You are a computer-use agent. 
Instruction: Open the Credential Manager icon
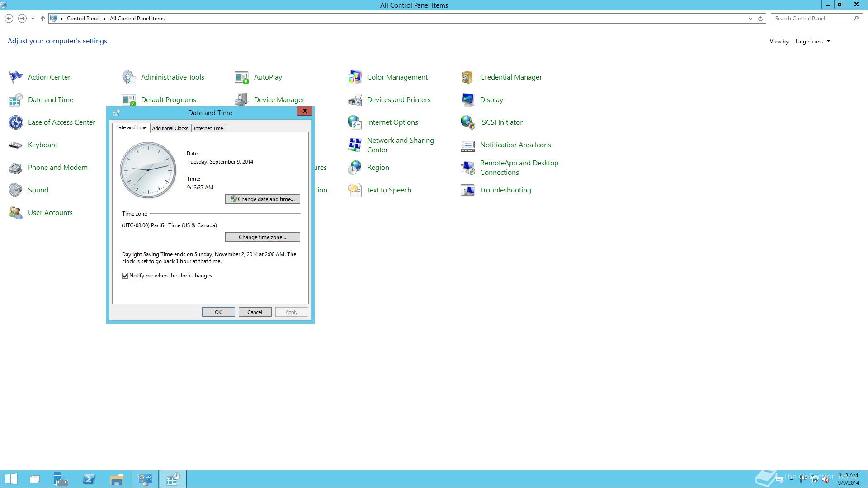point(468,77)
